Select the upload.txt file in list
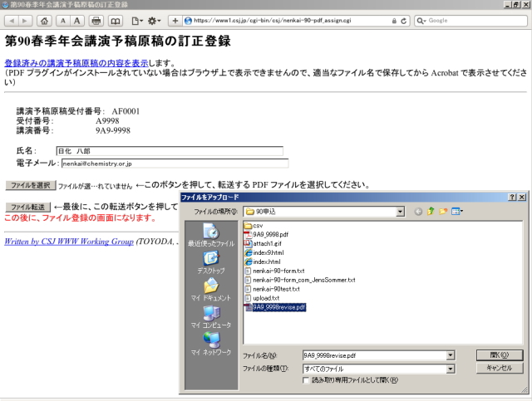Screen dimensions: 532x401 268,298
